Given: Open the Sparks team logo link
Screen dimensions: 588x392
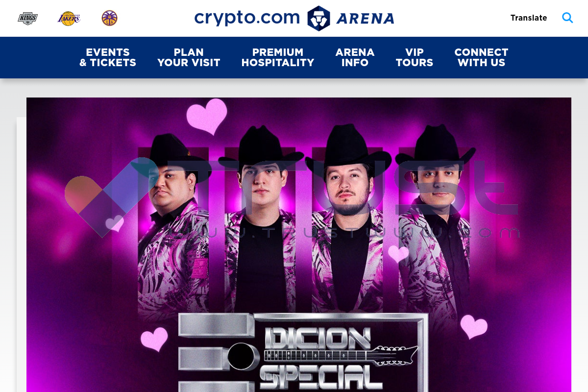Looking at the screenshot, I should point(109,18).
